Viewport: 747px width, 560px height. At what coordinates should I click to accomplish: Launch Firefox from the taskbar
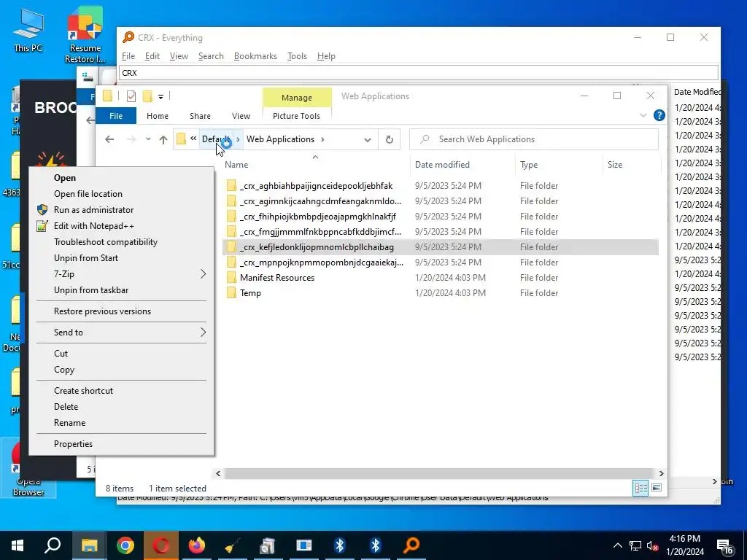point(196,545)
